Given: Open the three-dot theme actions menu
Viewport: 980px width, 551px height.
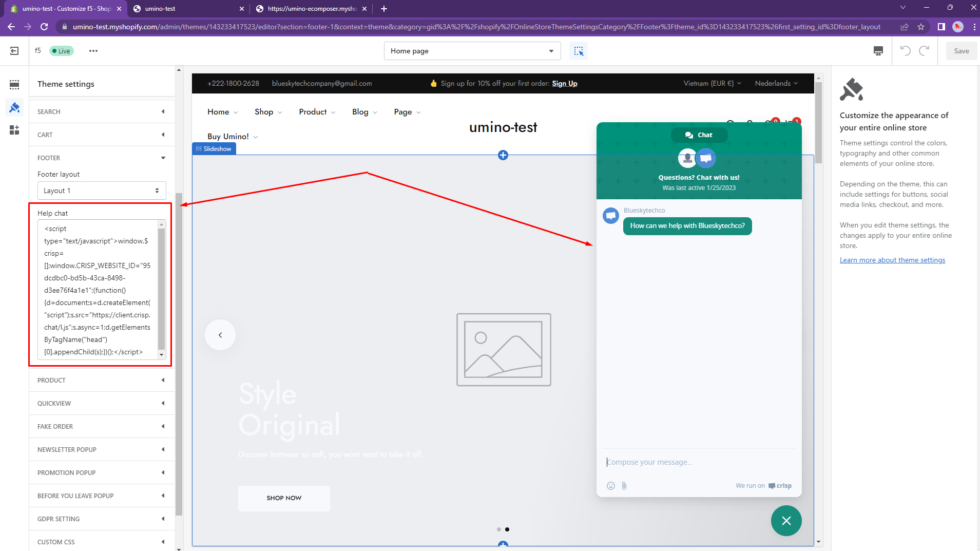Looking at the screenshot, I should pyautogui.click(x=93, y=51).
